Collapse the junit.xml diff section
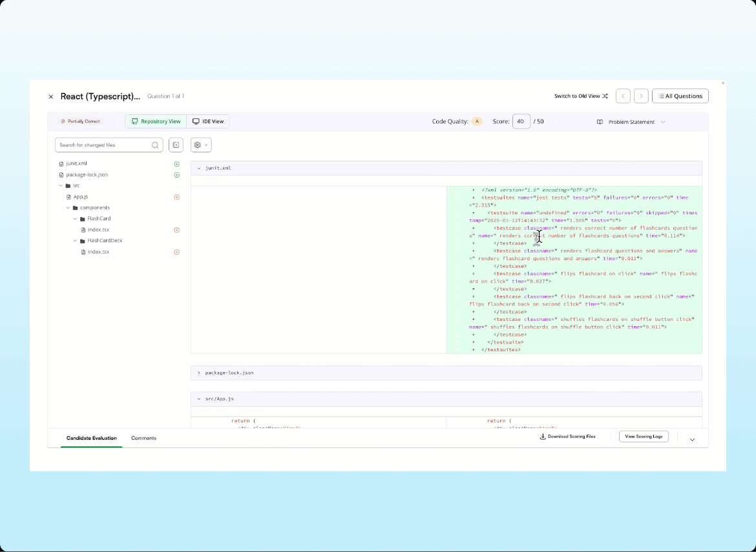Viewport: 756px width, 552px height. [x=198, y=169]
